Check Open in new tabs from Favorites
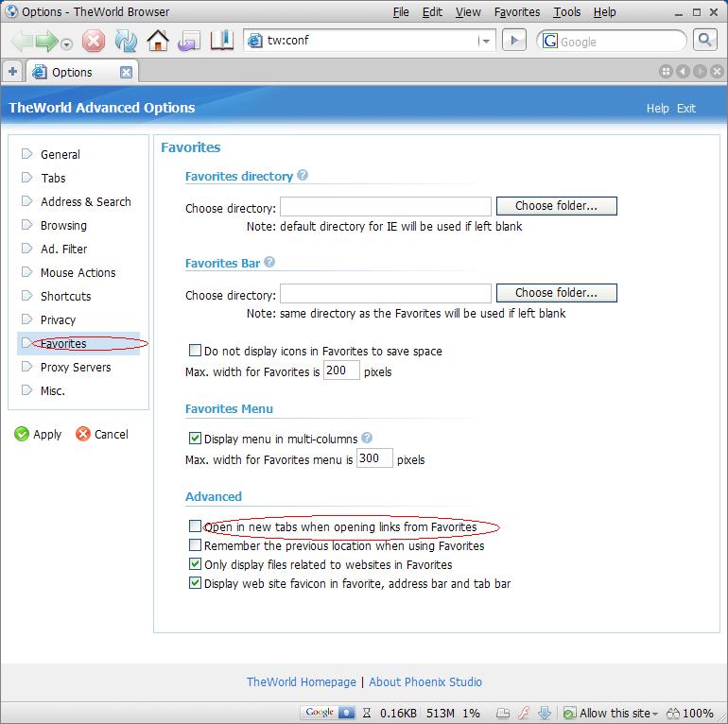 click(195, 526)
